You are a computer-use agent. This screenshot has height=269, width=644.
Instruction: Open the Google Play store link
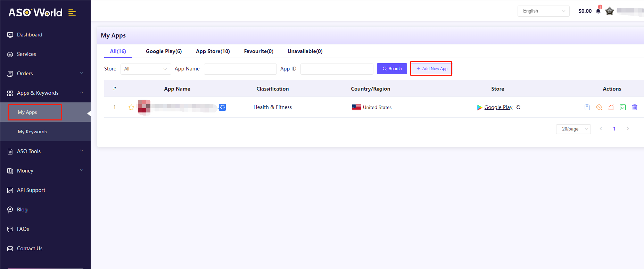pyautogui.click(x=498, y=107)
